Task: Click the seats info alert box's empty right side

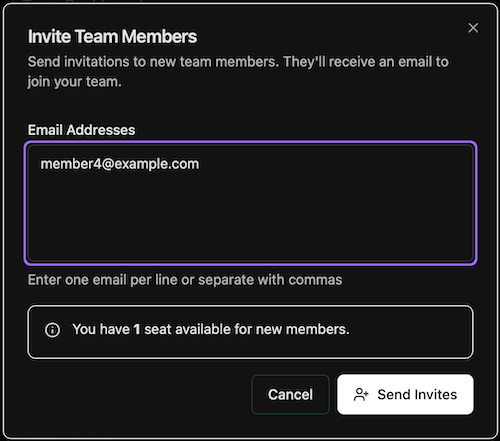Action: [410, 332]
